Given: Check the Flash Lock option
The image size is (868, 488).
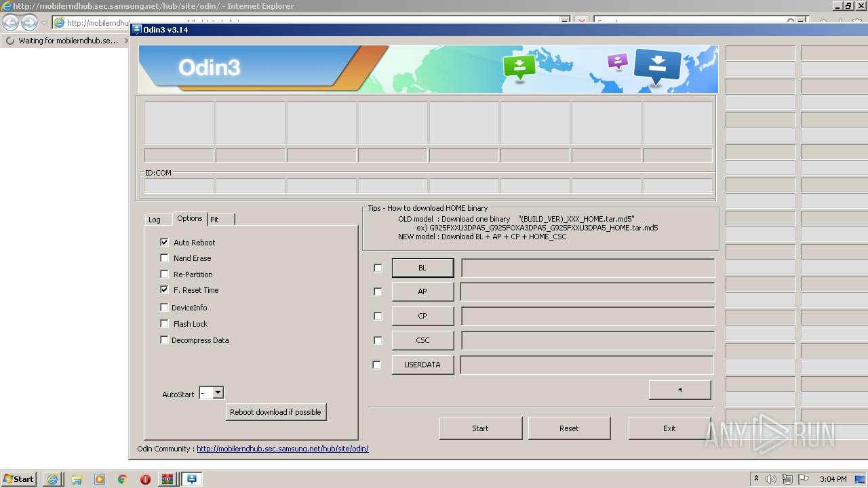Looking at the screenshot, I should coord(164,323).
